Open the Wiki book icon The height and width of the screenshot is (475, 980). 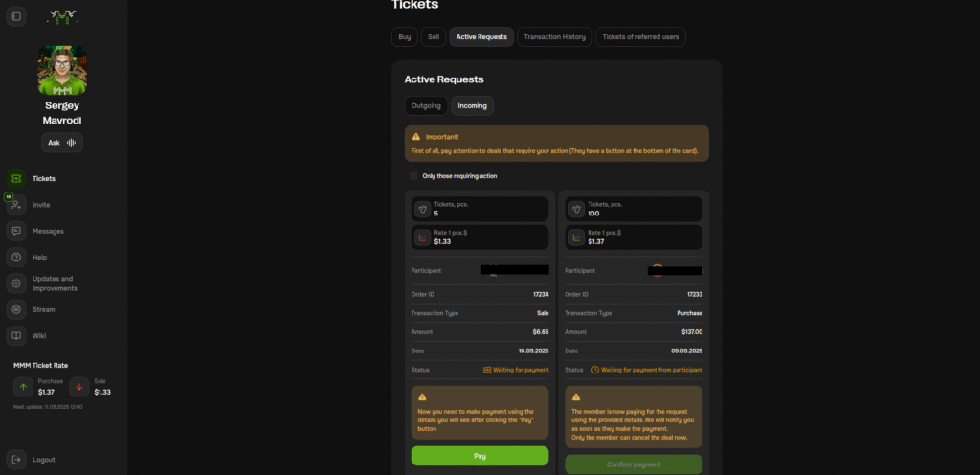coord(16,336)
